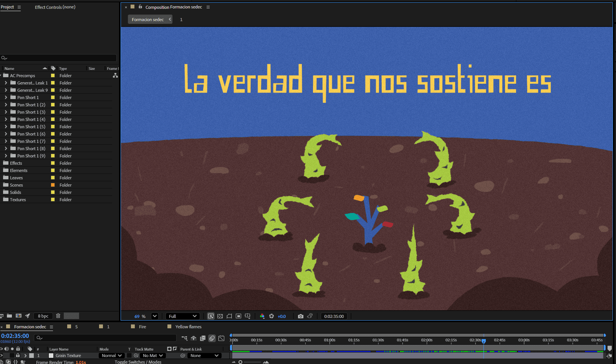Expand Grain Texture layer properties
The image size is (616, 364).
[25, 356]
